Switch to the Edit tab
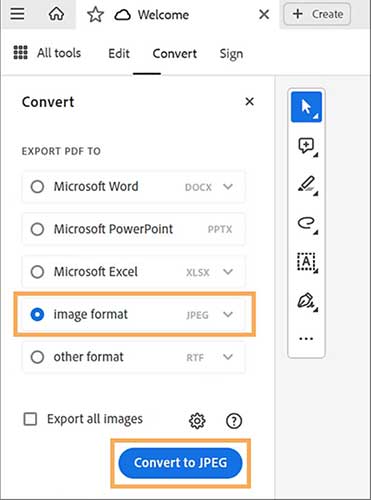 [x=119, y=53]
